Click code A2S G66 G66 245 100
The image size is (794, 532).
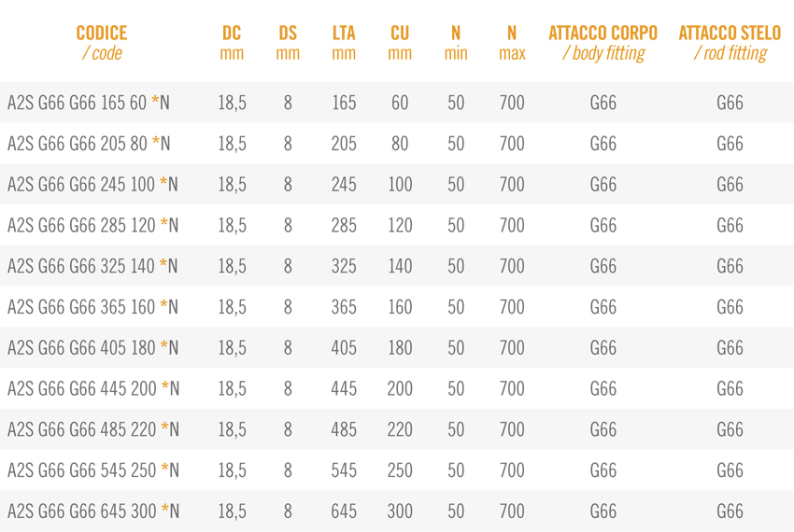click(x=92, y=185)
